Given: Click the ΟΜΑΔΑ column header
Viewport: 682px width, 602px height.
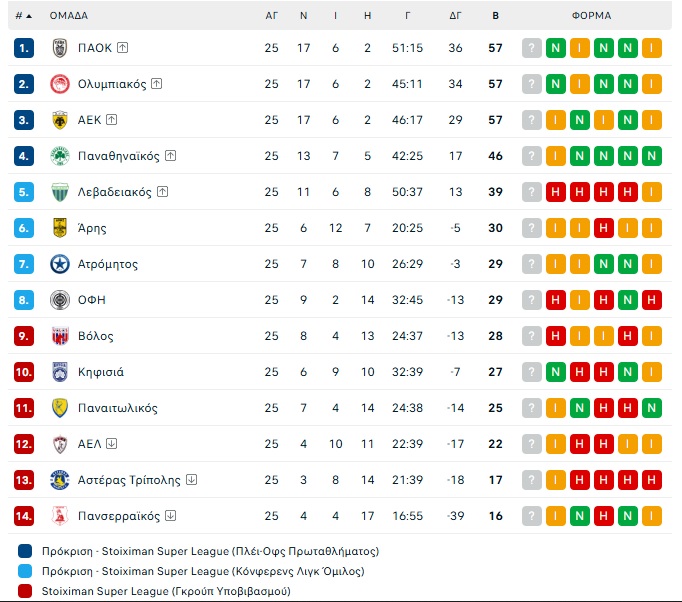Looking at the screenshot, I should [69, 16].
